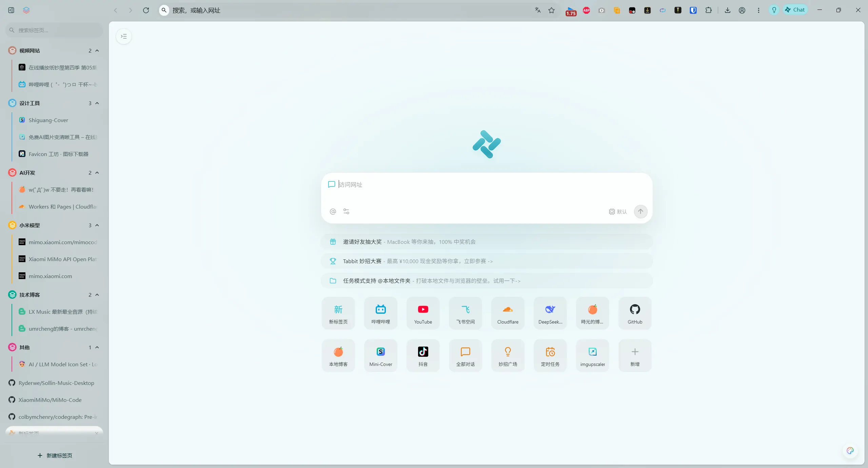Switch to the Favicon 工坊 tab
The image size is (868, 468).
pos(58,154)
